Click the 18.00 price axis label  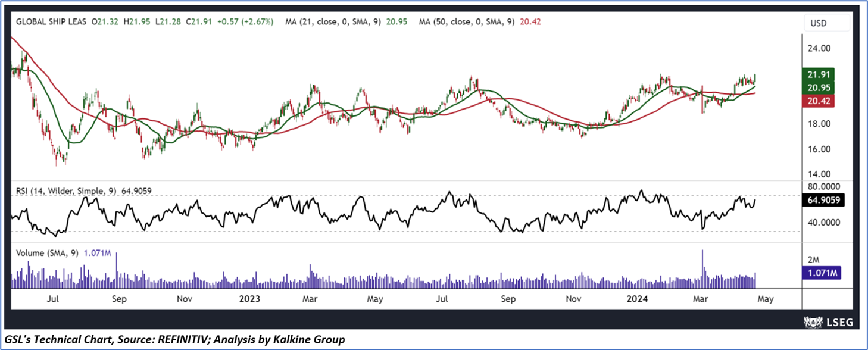pos(820,124)
